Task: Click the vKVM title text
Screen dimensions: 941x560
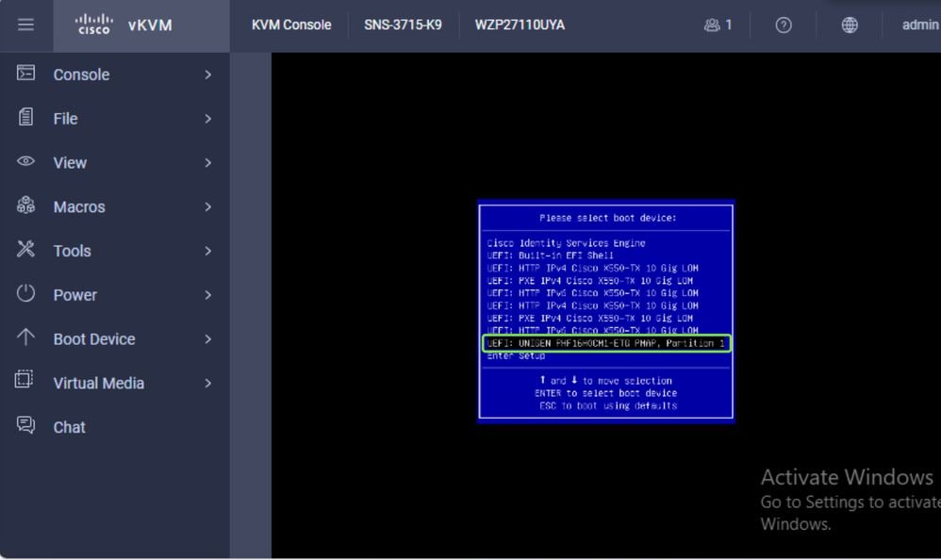Action: click(150, 25)
